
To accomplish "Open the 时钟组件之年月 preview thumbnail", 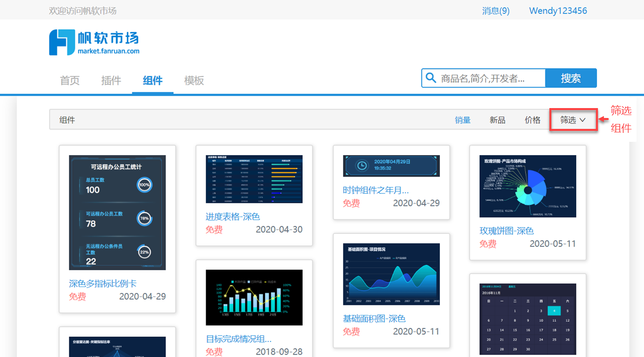I will pos(391,166).
